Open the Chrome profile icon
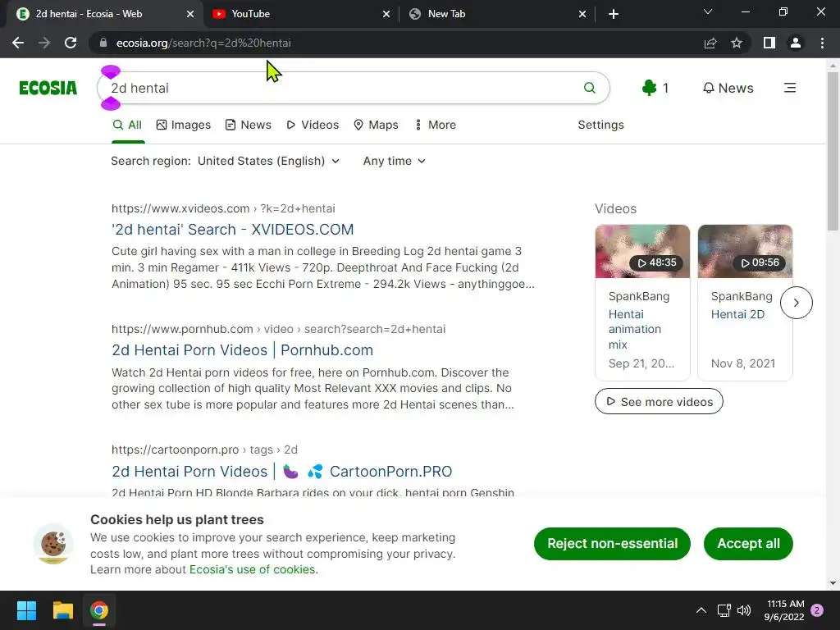840x630 pixels. point(796,43)
